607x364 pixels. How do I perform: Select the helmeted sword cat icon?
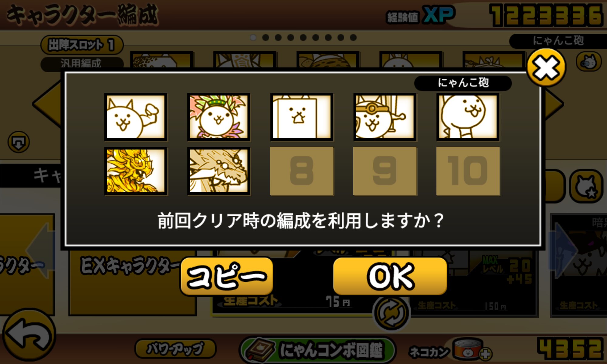click(x=385, y=117)
